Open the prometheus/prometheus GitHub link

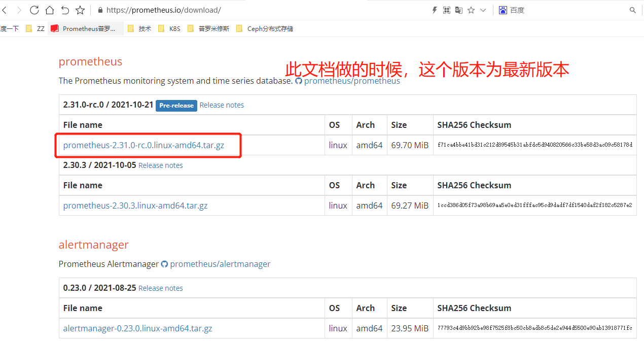point(352,81)
